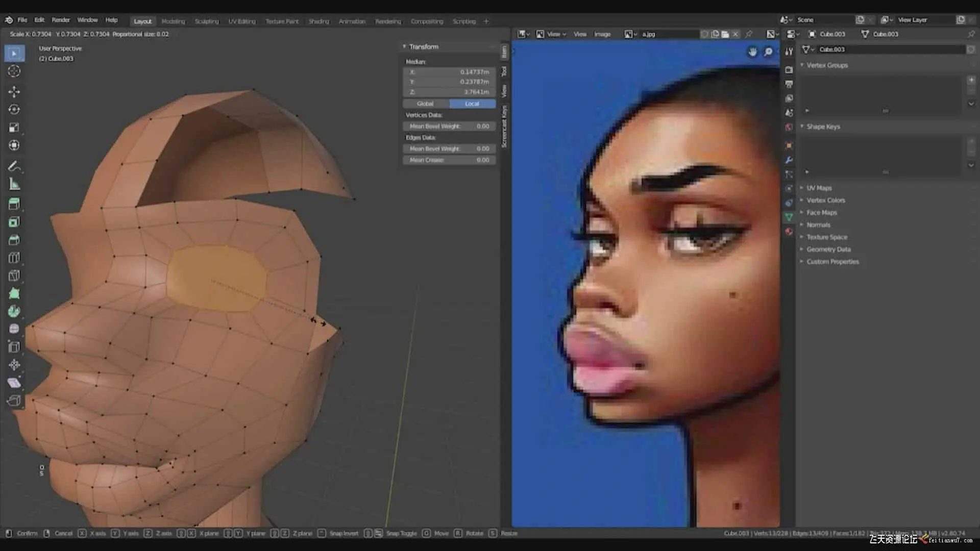Choose the Measure tool
The image size is (980, 551).
14,184
